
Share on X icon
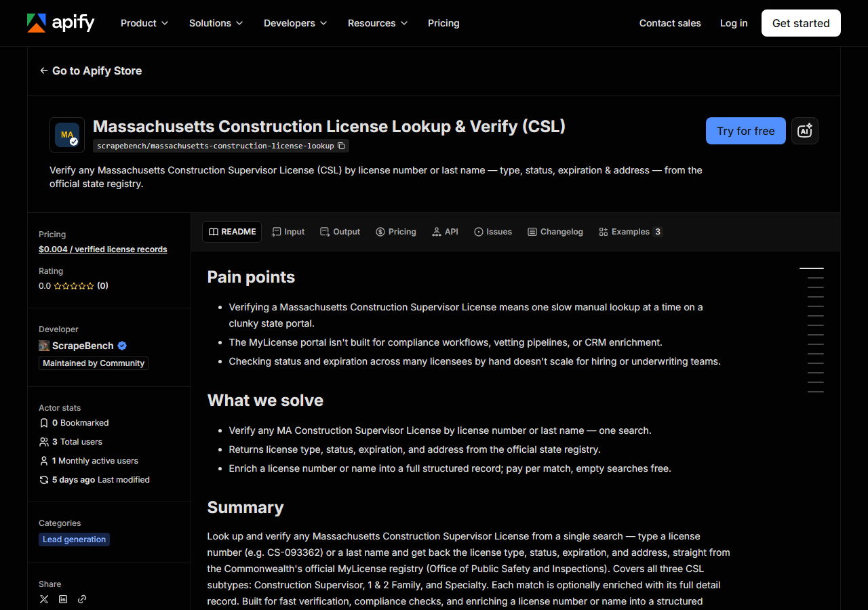pos(44,599)
